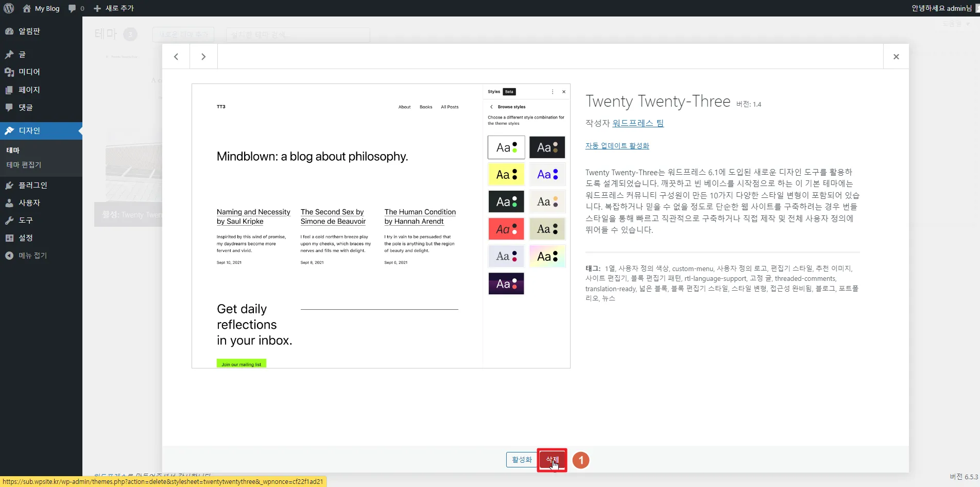Click the theme title Twenty Twenty-Three
Screen dimensions: 980x487
[x=658, y=101]
